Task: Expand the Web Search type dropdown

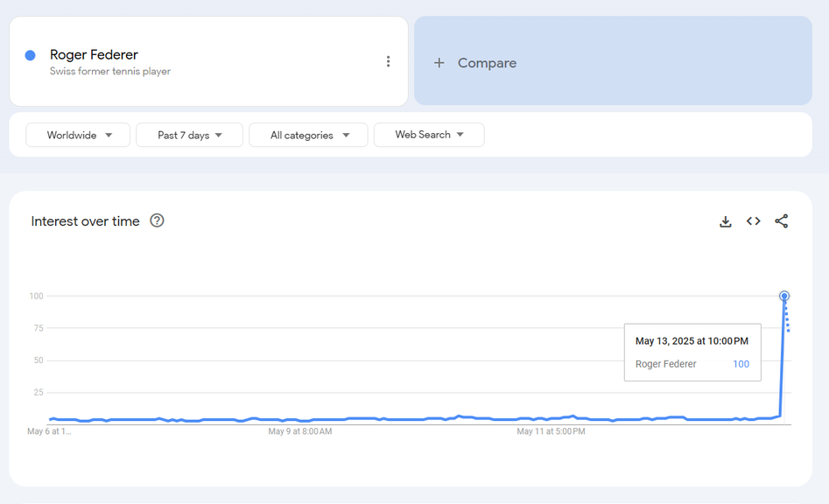Action: 429,135
